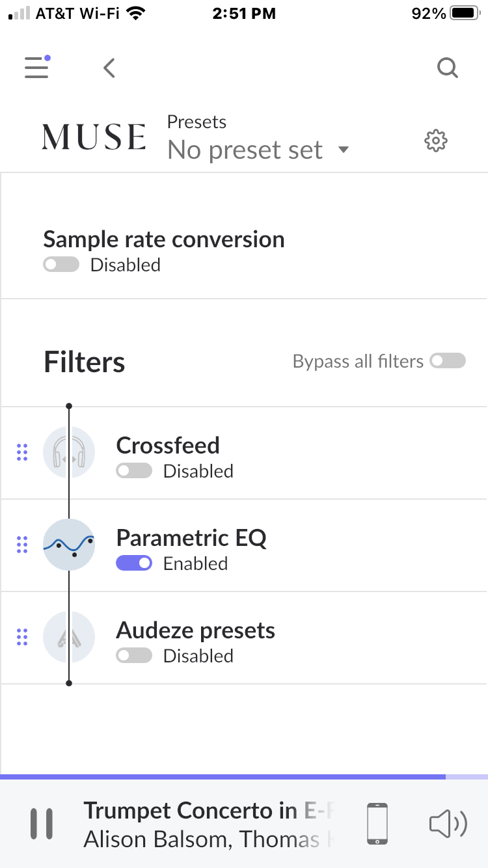Tap the Crossfeed headphones icon
The image size is (488, 868).
[69, 452]
